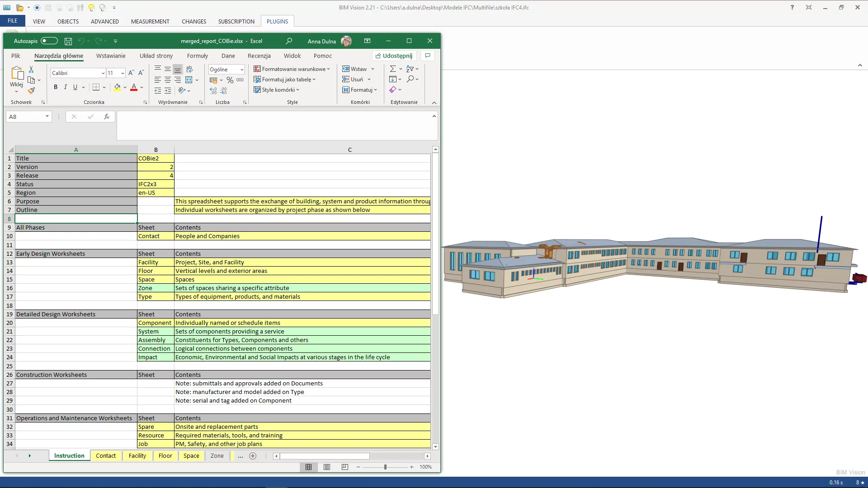This screenshot has width=868, height=488.
Task: Click the Format Painter brush icon
Action: pyautogui.click(x=31, y=90)
